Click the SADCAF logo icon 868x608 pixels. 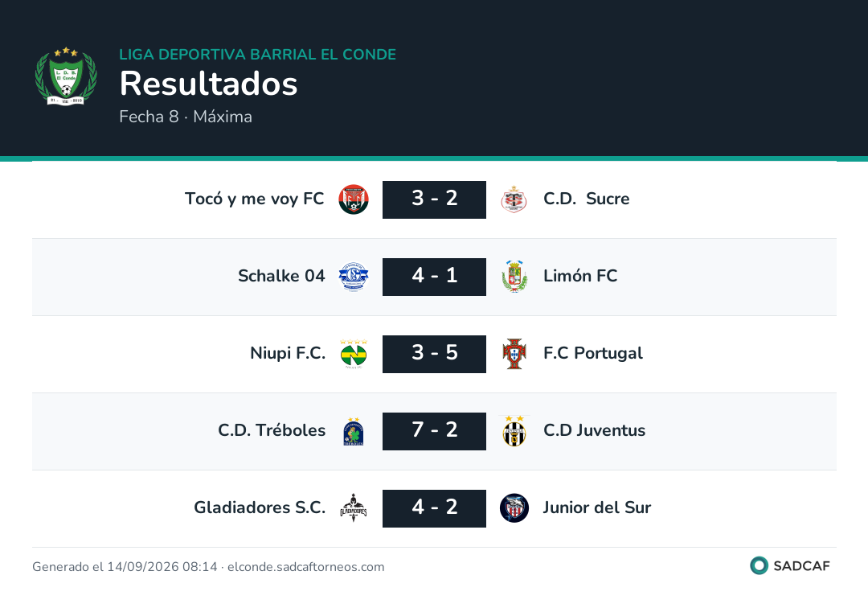coord(759,565)
